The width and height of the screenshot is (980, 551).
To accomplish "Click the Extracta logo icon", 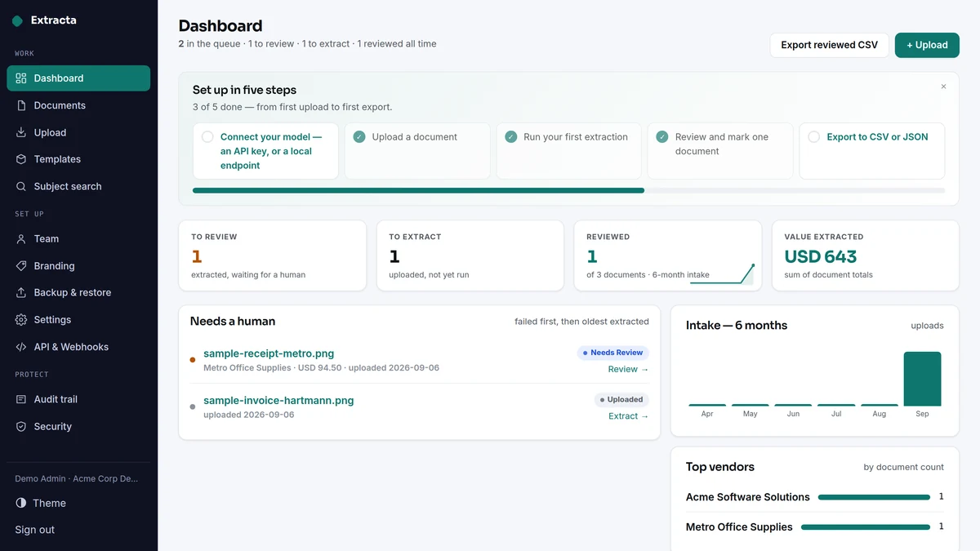I will pos(17,20).
